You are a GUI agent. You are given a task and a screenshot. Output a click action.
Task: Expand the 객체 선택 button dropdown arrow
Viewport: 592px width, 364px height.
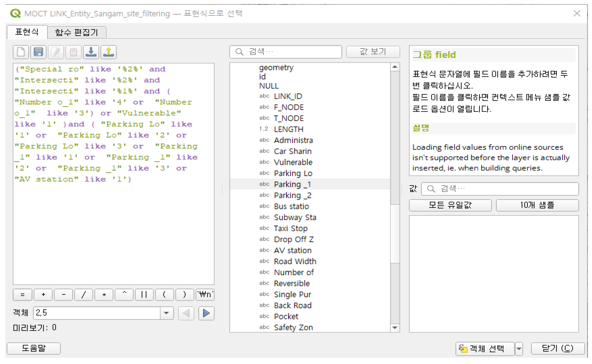pos(519,349)
